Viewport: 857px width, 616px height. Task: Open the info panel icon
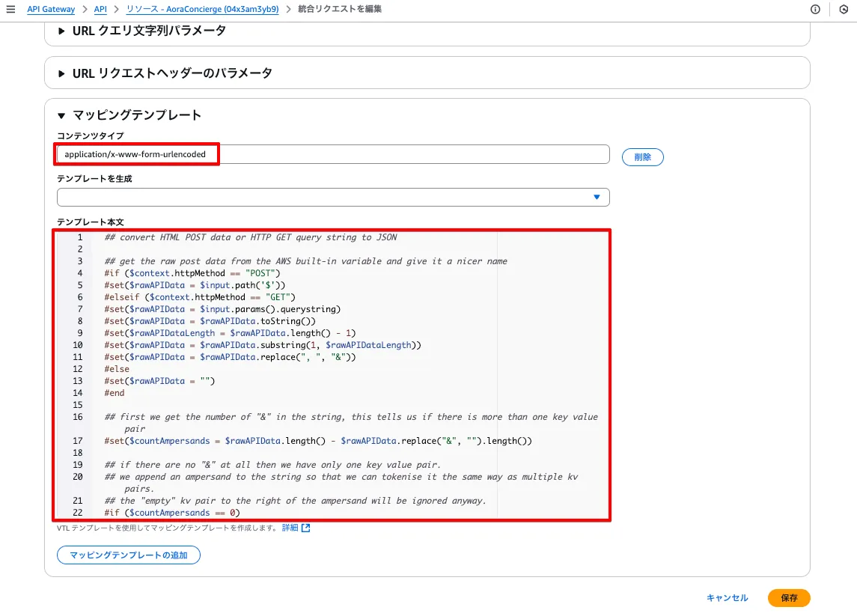tap(815, 9)
